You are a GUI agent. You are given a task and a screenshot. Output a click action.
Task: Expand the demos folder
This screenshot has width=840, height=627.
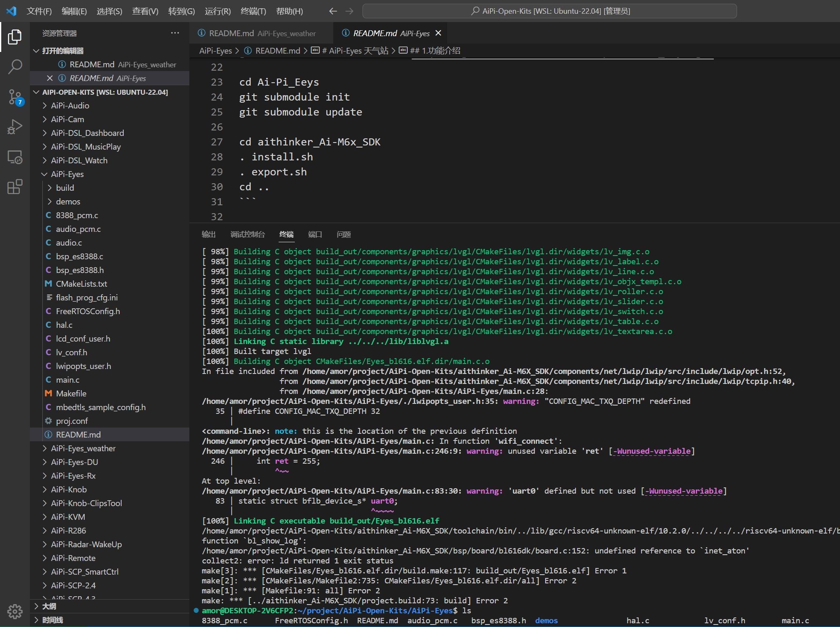pyautogui.click(x=110, y=202)
